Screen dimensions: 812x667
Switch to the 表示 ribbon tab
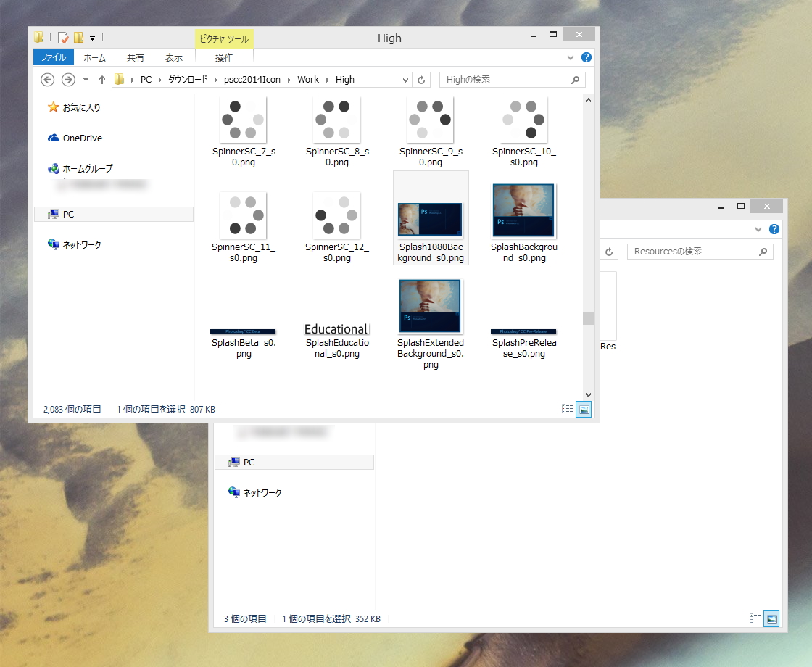(x=173, y=57)
